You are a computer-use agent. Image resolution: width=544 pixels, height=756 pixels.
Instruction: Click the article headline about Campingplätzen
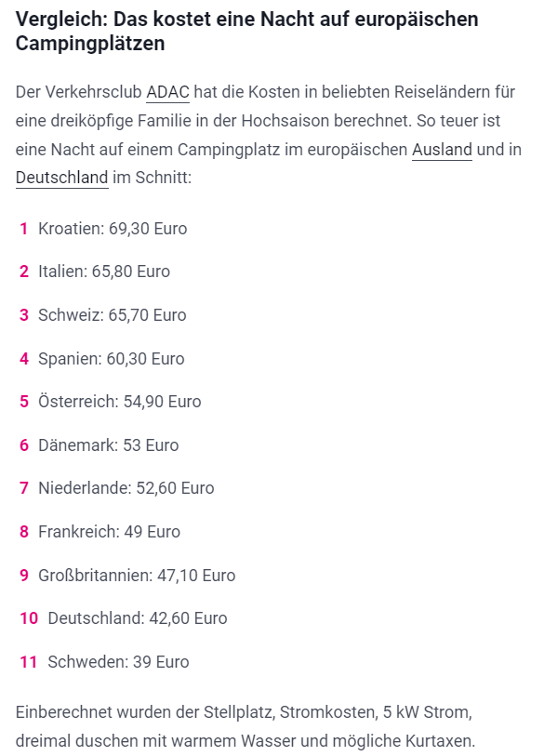247,32
